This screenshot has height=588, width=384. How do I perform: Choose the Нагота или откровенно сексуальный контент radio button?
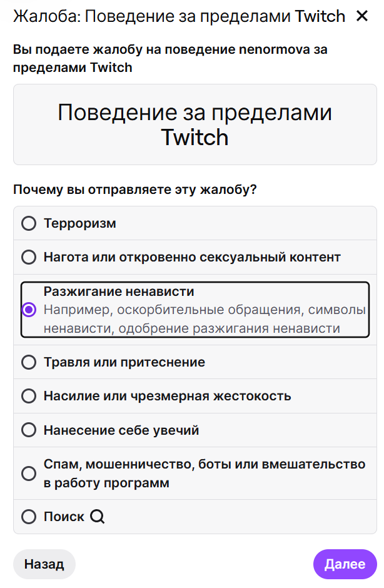coord(29,257)
